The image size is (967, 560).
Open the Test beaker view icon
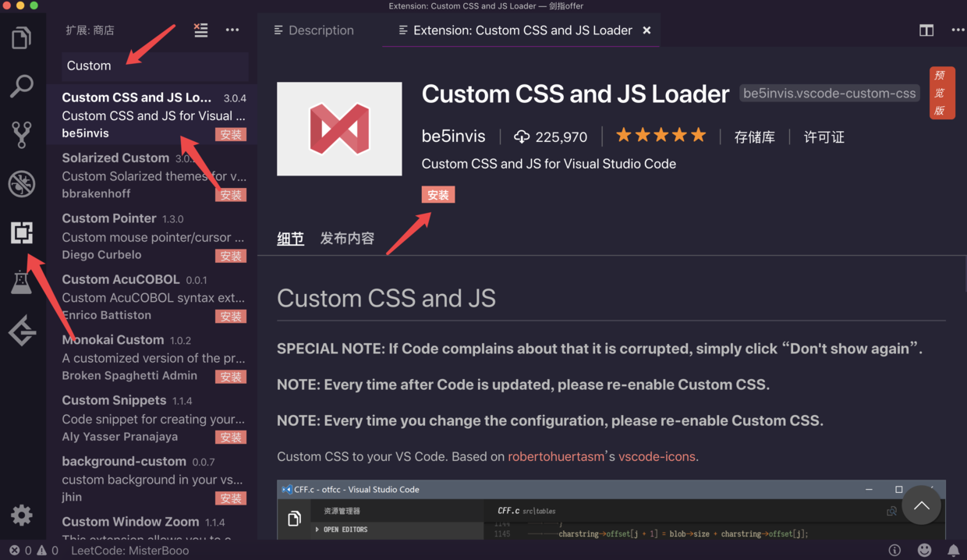coord(22,282)
